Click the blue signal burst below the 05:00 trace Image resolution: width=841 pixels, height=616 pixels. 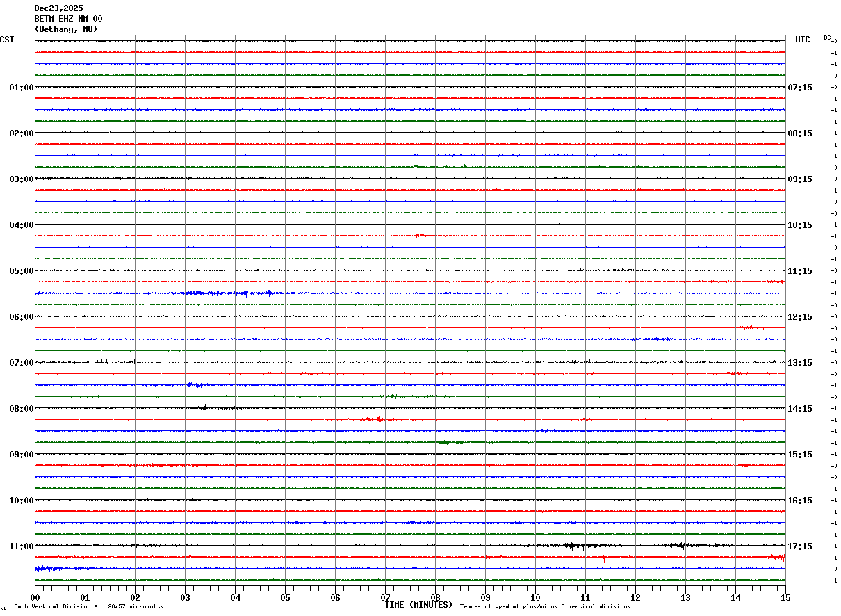click(229, 293)
